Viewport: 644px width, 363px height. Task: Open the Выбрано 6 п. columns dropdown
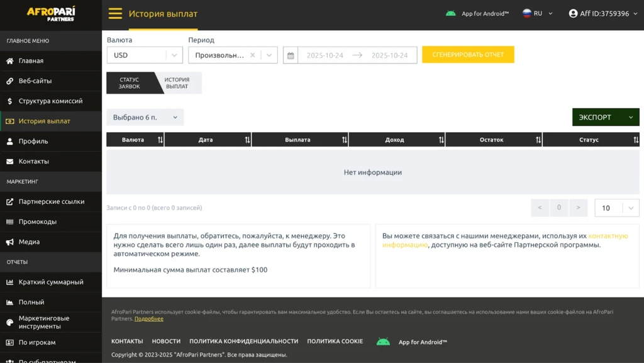coord(145,118)
